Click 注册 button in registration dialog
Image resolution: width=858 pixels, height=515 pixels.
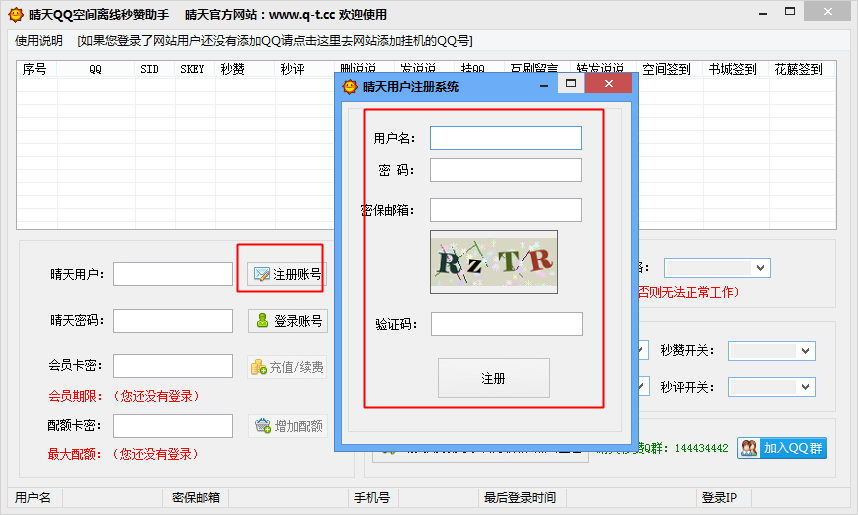(x=494, y=378)
